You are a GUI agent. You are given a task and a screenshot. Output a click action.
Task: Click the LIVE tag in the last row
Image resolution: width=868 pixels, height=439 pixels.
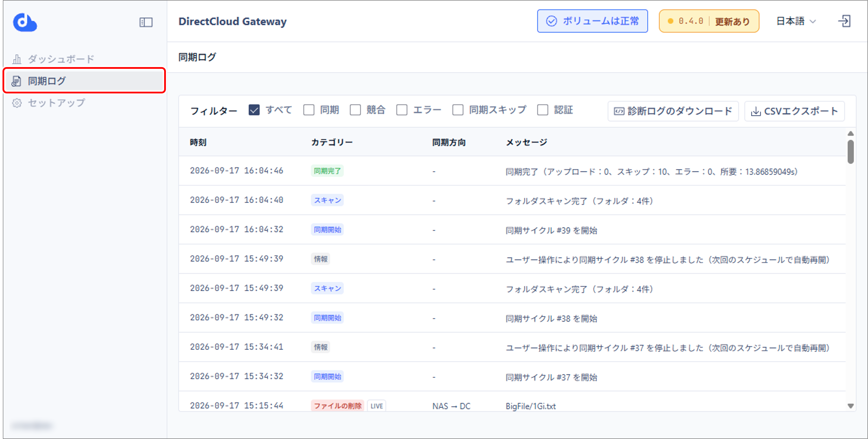point(376,406)
